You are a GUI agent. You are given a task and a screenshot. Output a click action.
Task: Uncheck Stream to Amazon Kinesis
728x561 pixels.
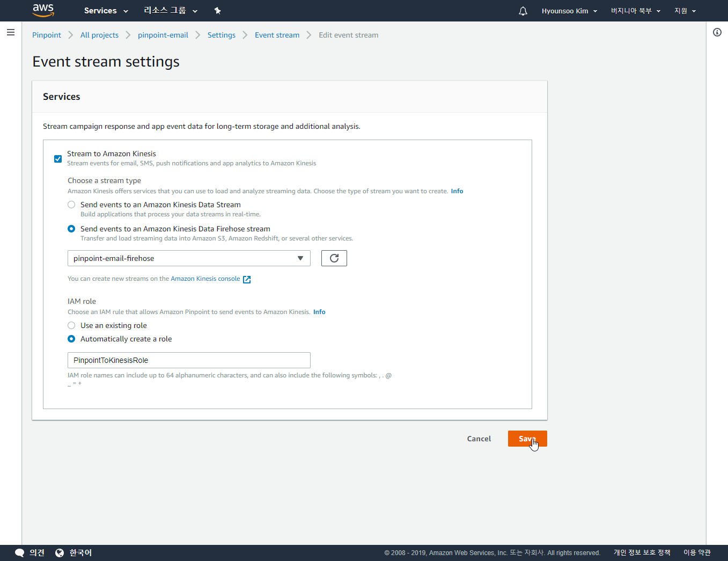pyautogui.click(x=58, y=158)
